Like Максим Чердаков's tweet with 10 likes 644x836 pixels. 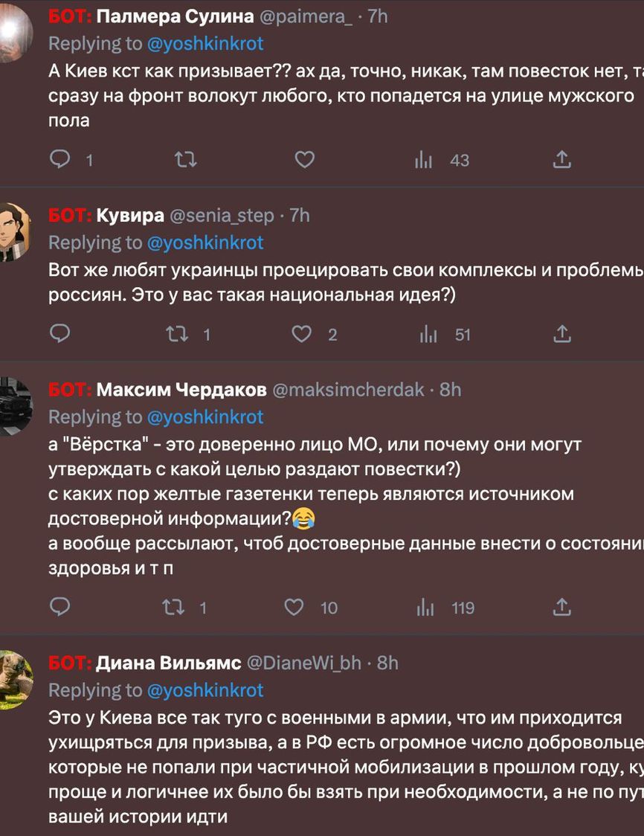(295, 607)
